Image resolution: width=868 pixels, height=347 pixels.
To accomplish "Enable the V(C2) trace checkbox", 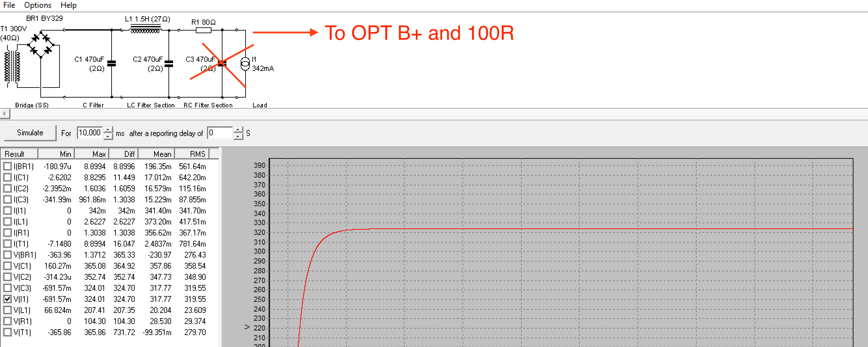I will (x=7, y=277).
